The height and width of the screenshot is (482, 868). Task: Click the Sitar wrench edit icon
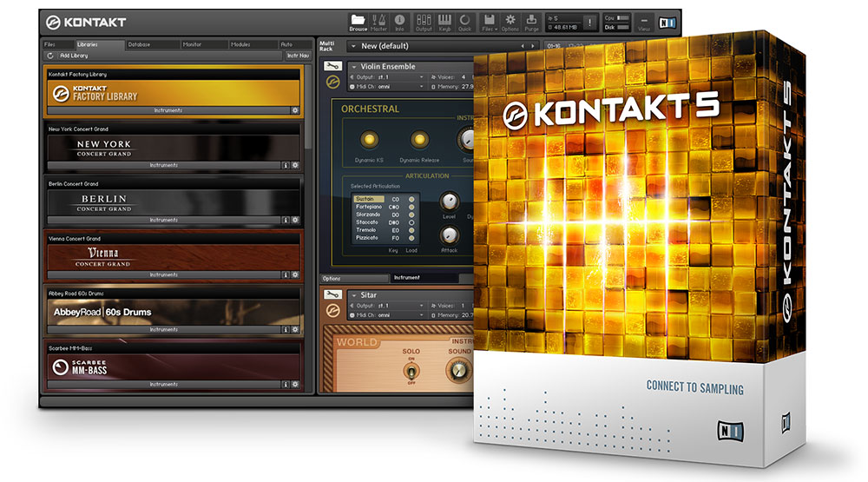tap(332, 294)
